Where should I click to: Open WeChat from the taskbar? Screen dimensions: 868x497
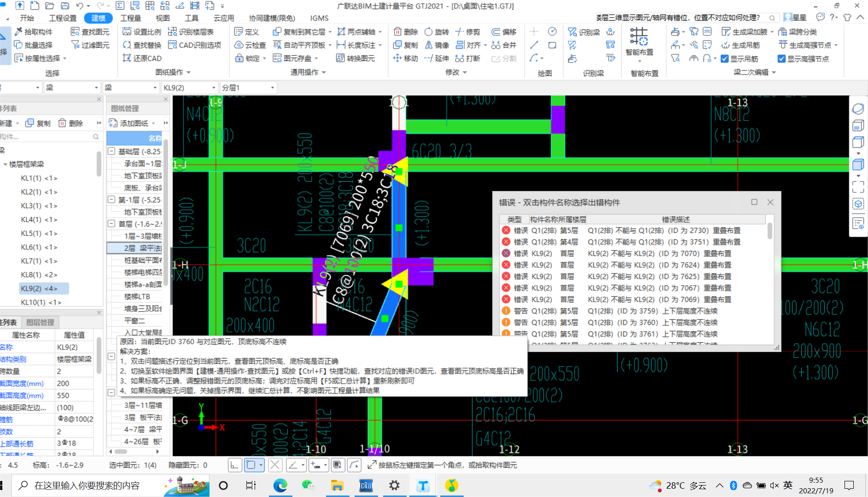[308, 485]
